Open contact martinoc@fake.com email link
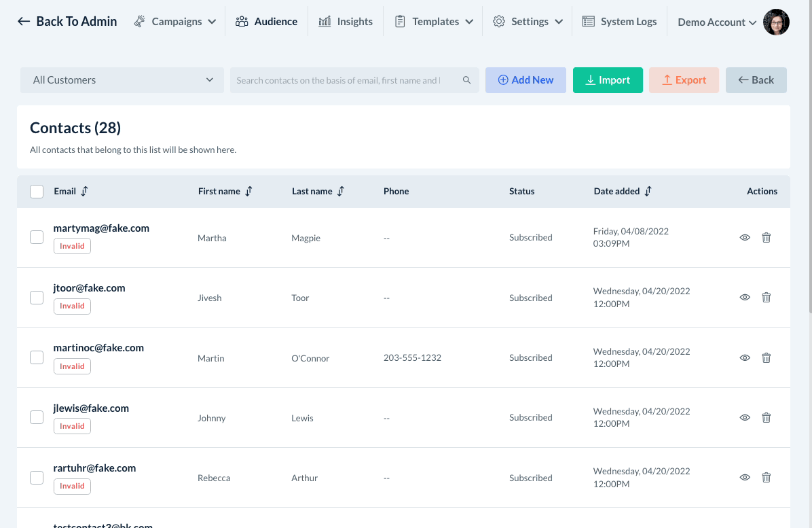The image size is (812, 528). click(x=98, y=348)
